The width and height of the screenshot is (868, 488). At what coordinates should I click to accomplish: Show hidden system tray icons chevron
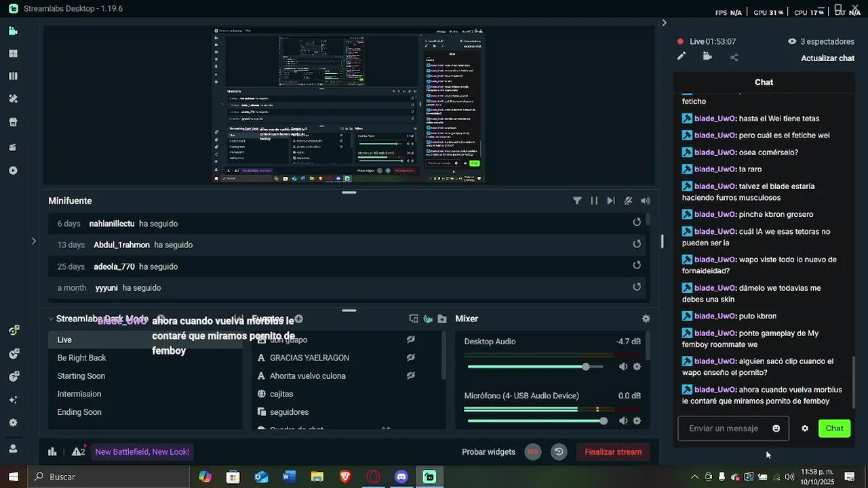pyautogui.click(x=694, y=477)
